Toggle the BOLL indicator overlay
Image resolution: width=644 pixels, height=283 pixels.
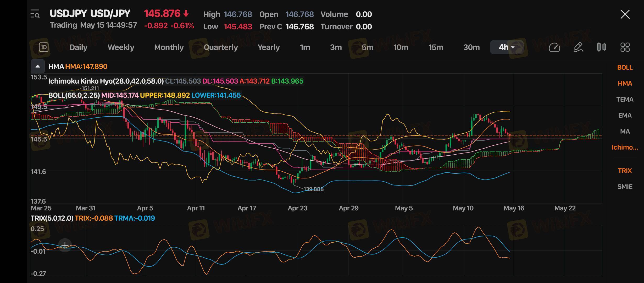pyautogui.click(x=625, y=67)
